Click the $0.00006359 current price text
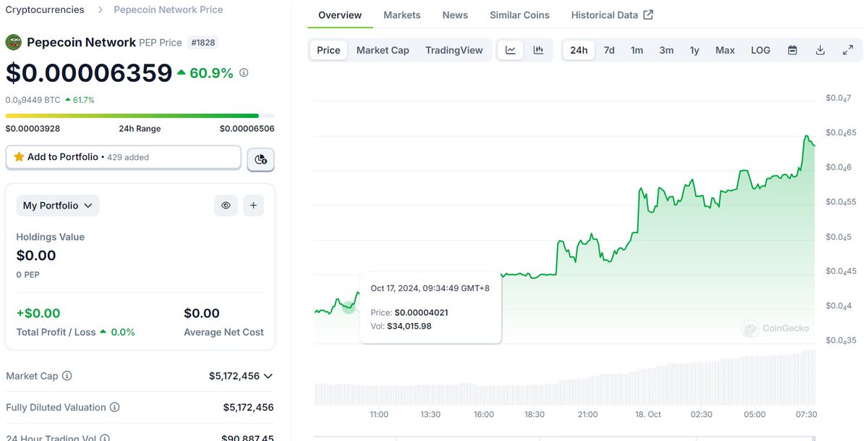This screenshot has height=441, width=868. tap(89, 73)
